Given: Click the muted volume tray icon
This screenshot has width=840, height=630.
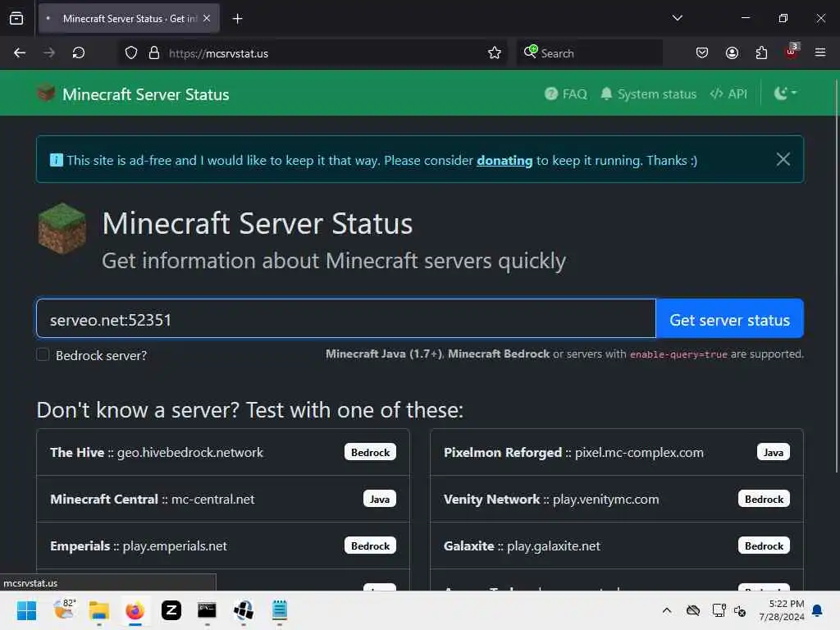Looking at the screenshot, I should coord(740,610).
